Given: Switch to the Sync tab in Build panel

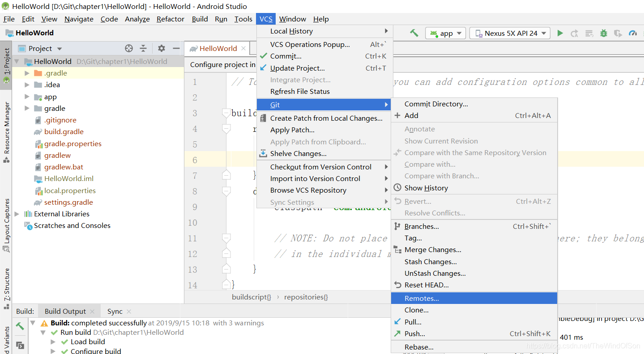Looking at the screenshot, I should tap(115, 312).
